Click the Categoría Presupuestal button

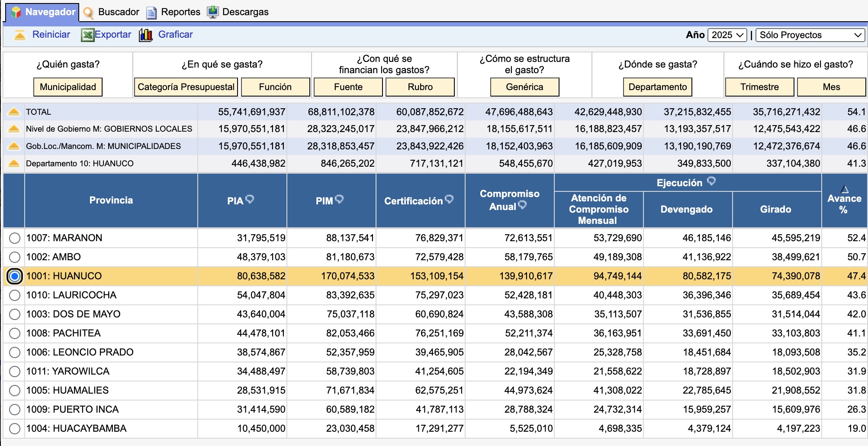coord(186,87)
